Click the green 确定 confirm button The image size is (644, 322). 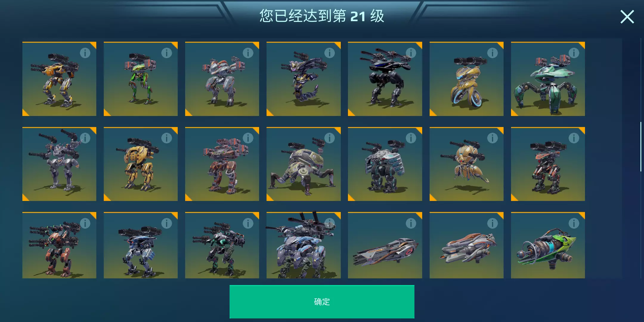coord(322,302)
